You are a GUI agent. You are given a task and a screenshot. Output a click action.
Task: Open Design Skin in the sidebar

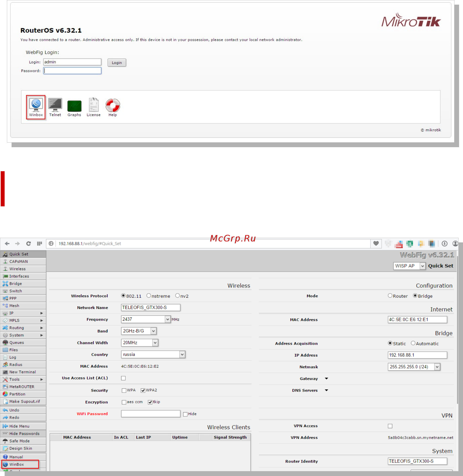click(23, 448)
